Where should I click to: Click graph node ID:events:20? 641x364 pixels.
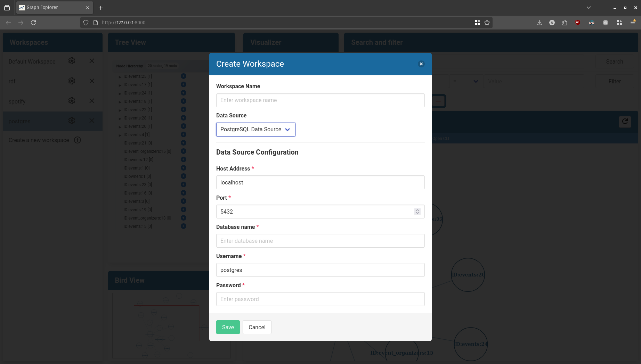[468, 275]
